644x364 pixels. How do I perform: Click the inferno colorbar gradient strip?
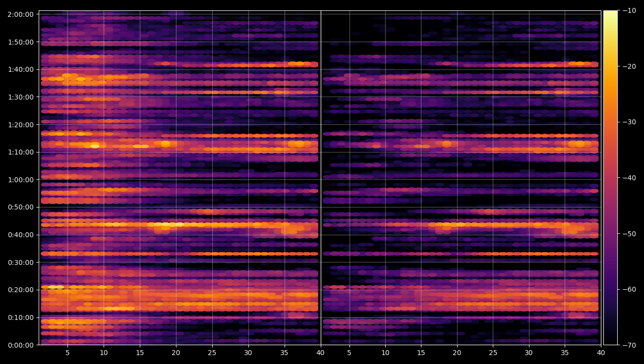click(610, 178)
